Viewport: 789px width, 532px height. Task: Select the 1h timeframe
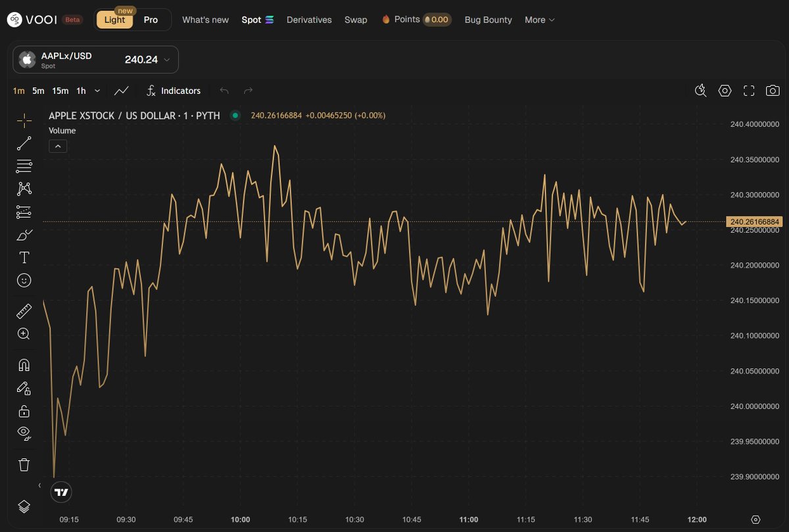click(81, 91)
